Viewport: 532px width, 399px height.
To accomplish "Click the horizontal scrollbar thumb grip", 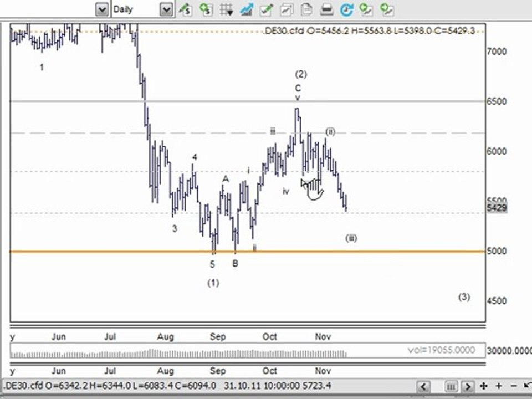I will pyautogui.click(x=451, y=386).
